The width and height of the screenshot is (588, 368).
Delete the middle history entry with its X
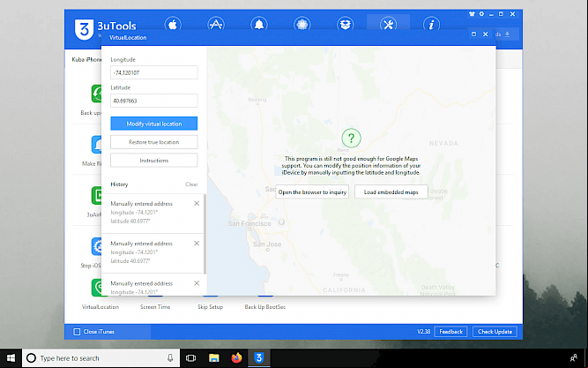197,244
